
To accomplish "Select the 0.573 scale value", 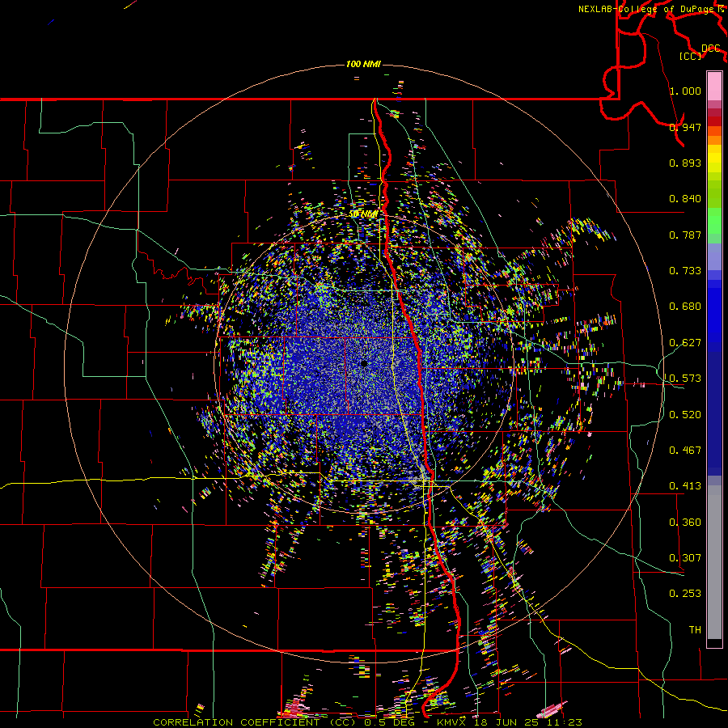I will (x=685, y=379).
